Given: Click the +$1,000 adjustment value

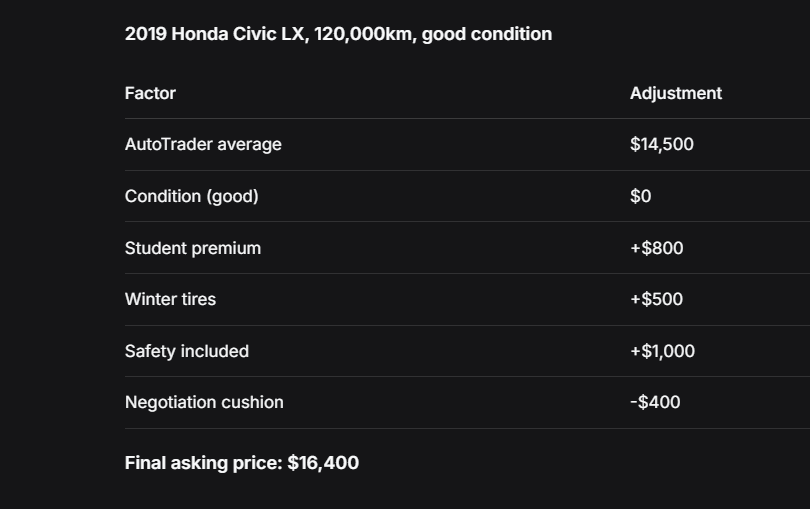Looking at the screenshot, I should click(x=662, y=351).
